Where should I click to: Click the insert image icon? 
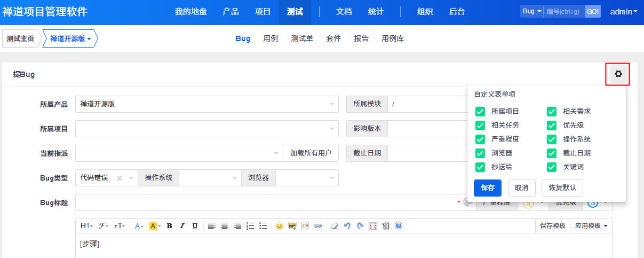pyautogui.click(x=292, y=226)
